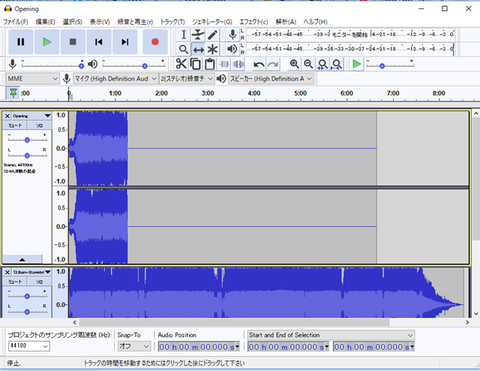Start playback with the green Play button
This screenshot has width=480, height=371.
tap(47, 42)
